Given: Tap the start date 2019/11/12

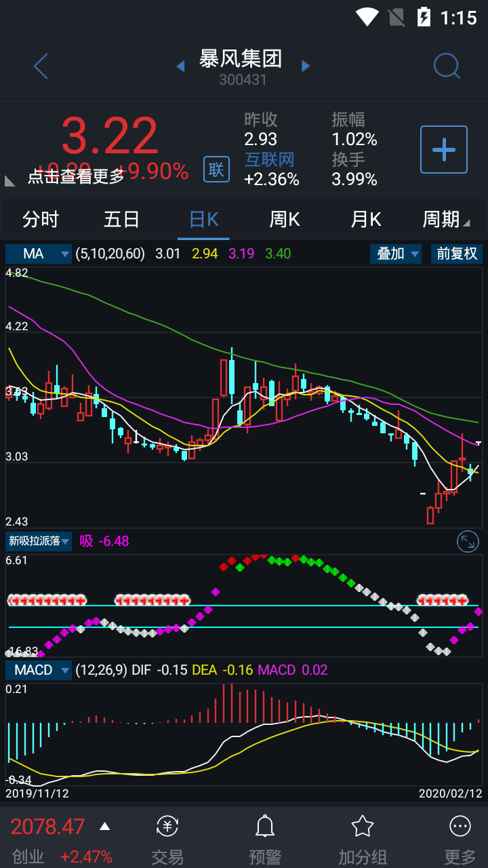Looking at the screenshot, I should 37,793.
